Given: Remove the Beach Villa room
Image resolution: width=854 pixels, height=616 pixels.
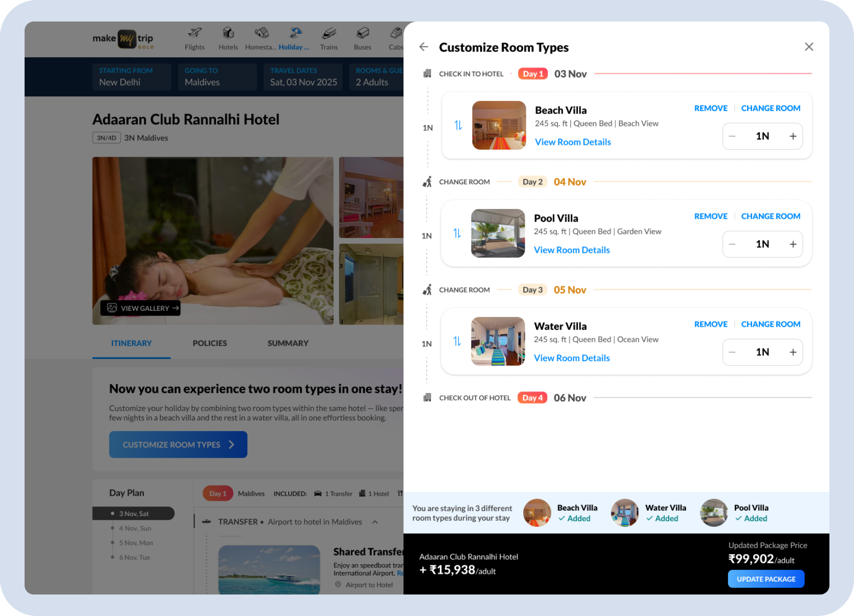Looking at the screenshot, I should click(x=711, y=108).
